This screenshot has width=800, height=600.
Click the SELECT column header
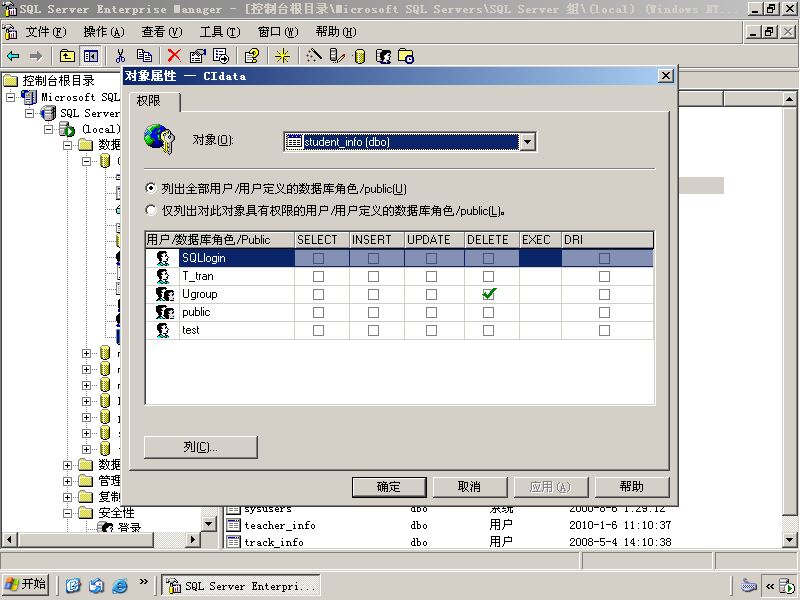point(322,240)
